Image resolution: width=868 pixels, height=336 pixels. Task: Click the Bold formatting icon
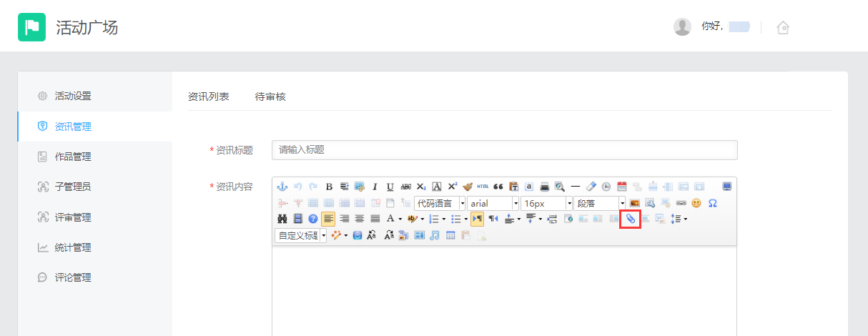[329, 187]
